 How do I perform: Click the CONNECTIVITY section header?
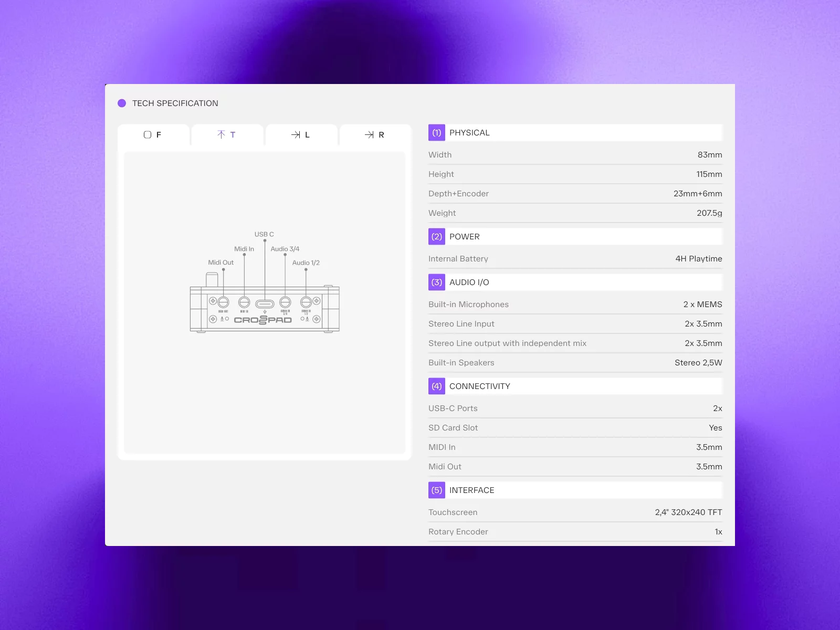tap(575, 386)
